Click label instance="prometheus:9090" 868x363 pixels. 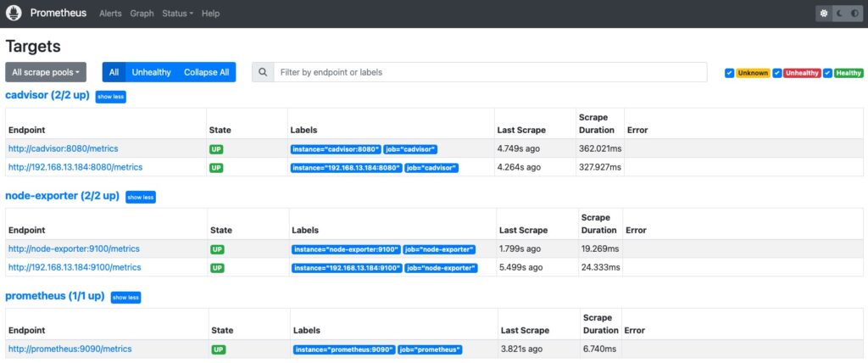(x=344, y=349)
